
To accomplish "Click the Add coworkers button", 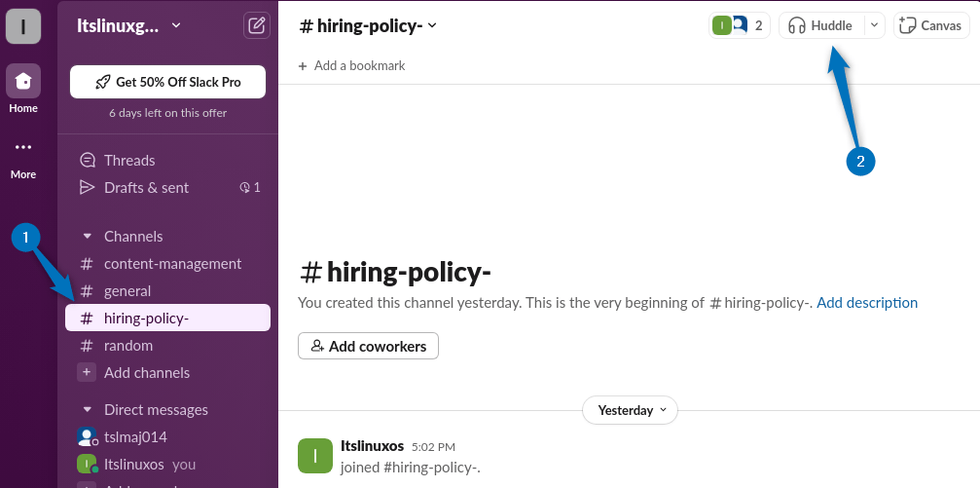I will [369, 346].
